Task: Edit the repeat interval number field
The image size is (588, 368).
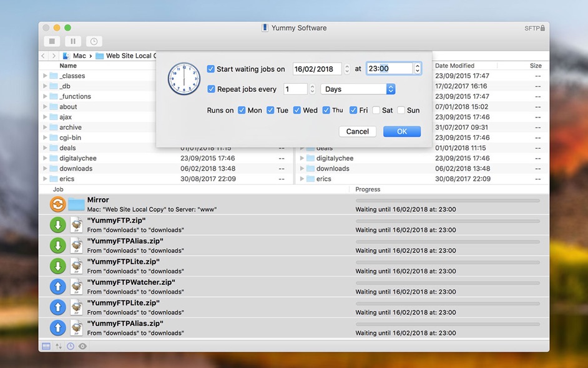Action: pos(295,89)
